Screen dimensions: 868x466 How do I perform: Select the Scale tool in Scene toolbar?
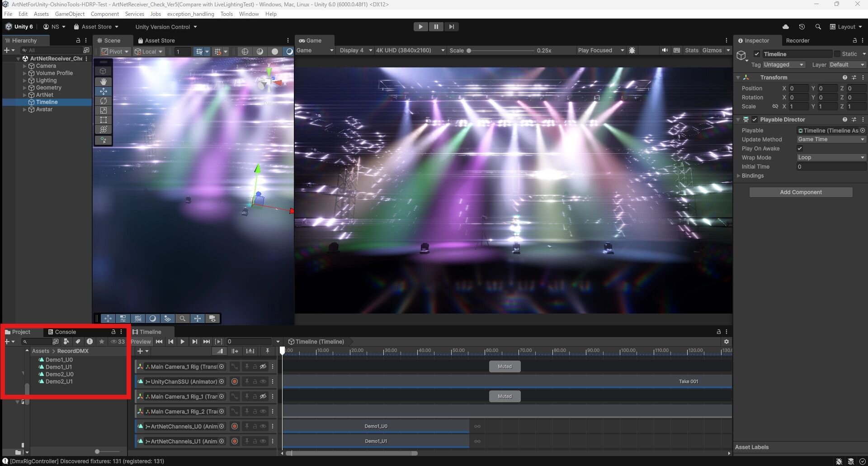[x=104, y=110]
